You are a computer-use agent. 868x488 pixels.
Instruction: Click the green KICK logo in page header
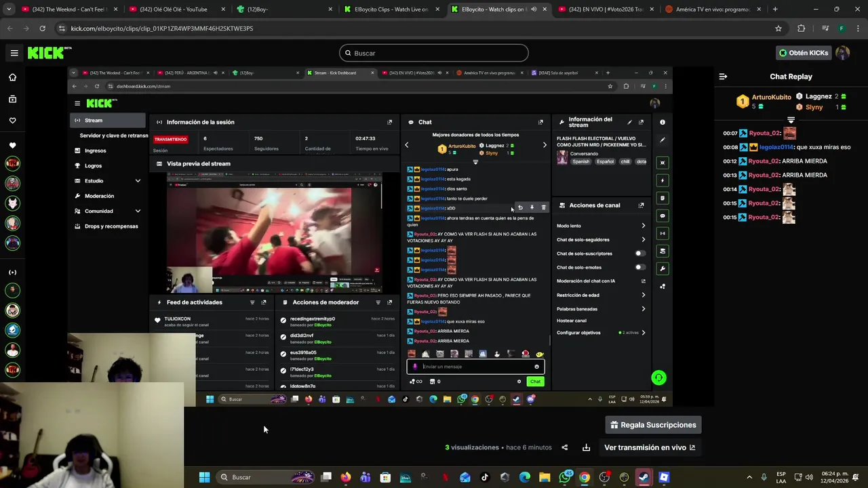tap(49, 53)
